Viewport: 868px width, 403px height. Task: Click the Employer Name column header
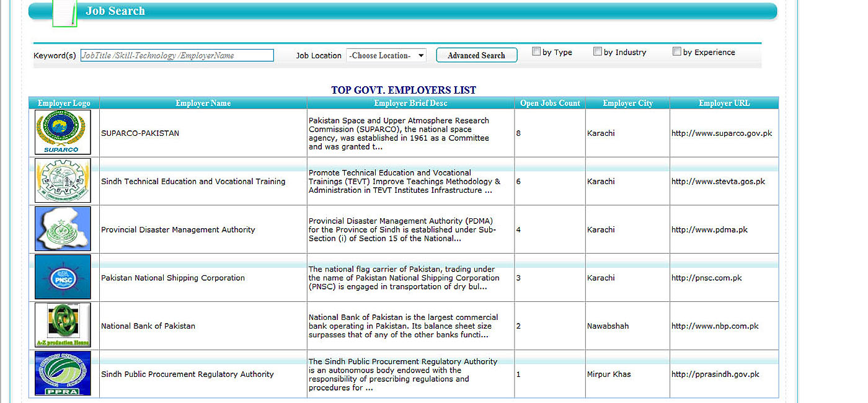tap(203, 103)
